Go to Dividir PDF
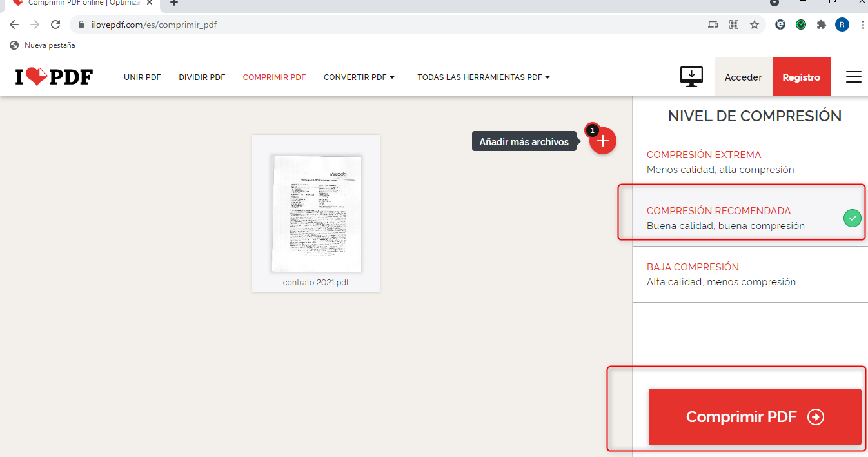The width and height of the screenshot is (868, 457). pyautogui.click(x=202, y=77)
